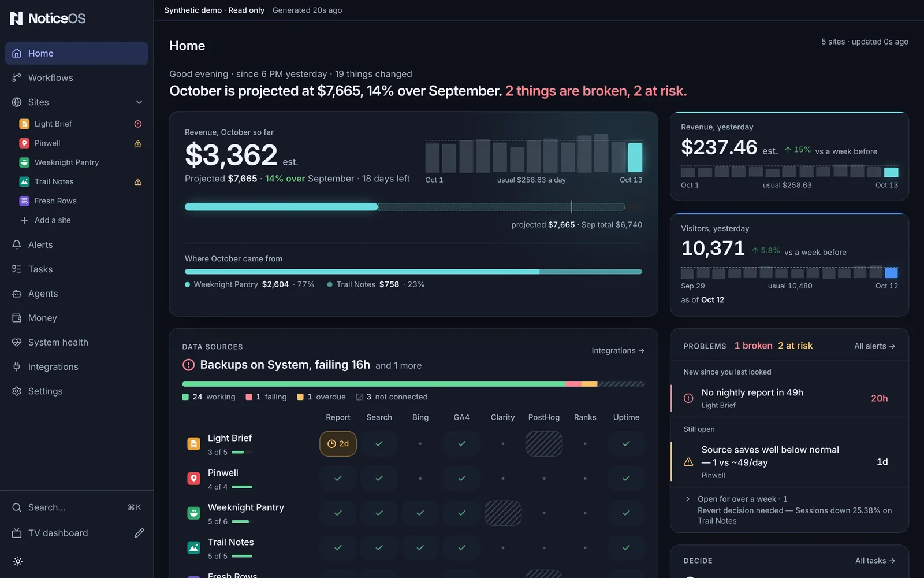Viewport: 924px width, 578px height.
Task: Click the System health heart icon
Action: pos(17,342)
